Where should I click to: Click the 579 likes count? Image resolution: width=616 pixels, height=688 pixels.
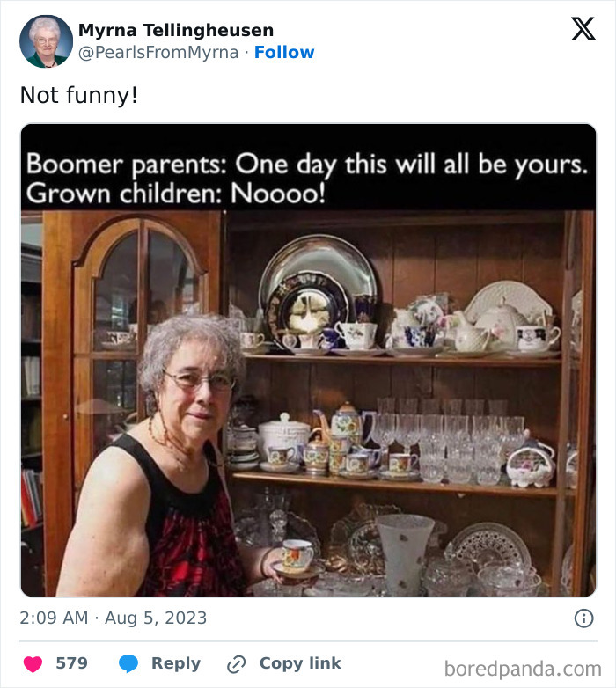71,664
